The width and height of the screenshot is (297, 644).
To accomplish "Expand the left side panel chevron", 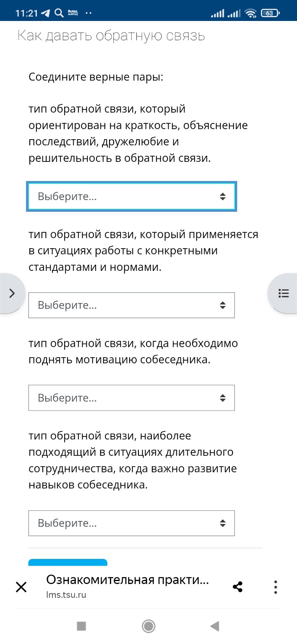I will point(11,293).
